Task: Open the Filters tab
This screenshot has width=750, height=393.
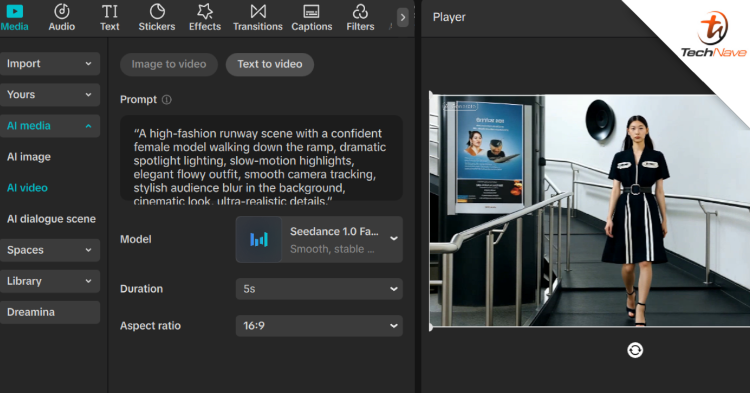Action: click(x=360, y=18)
